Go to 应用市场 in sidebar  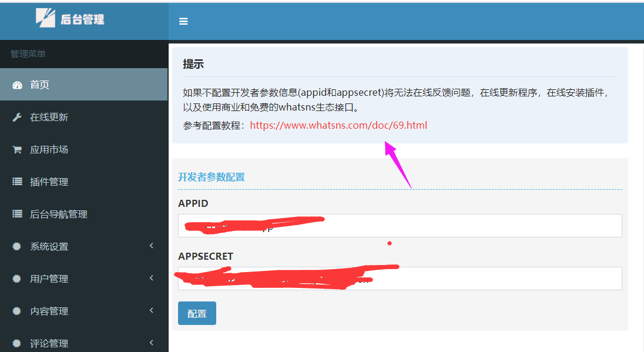click(49, 149)
